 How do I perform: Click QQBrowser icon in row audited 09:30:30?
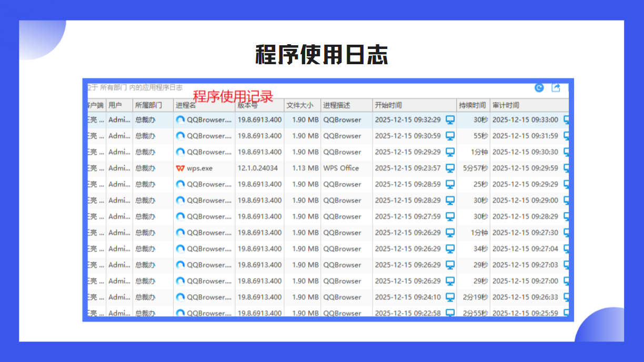(x=180, y=152)
